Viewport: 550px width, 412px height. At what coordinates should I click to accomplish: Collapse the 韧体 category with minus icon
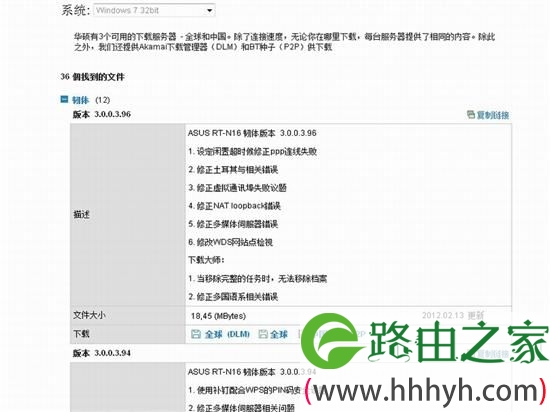64,100
